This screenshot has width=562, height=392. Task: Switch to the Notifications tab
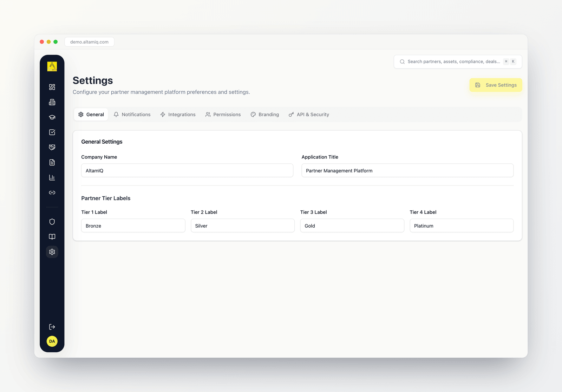[132, 115]
